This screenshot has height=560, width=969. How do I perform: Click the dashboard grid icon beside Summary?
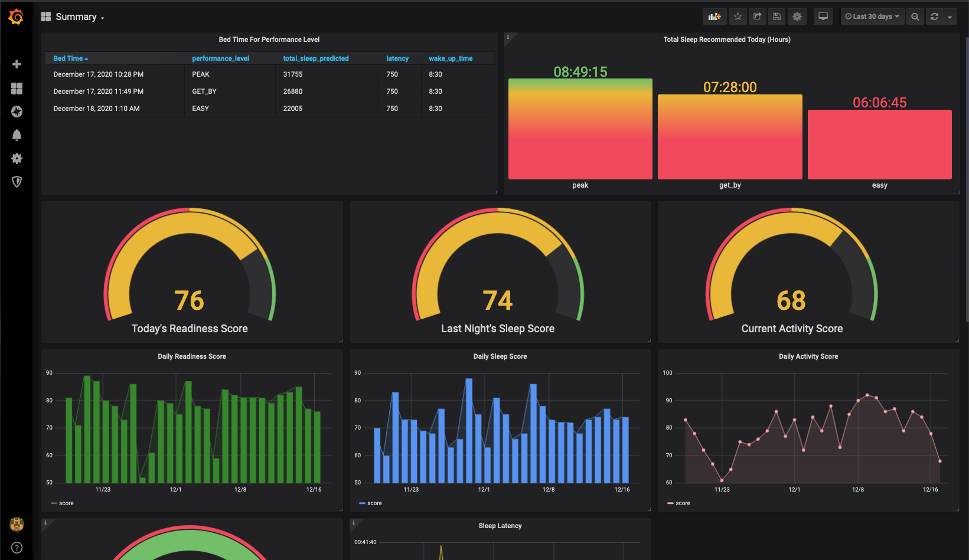45,17
